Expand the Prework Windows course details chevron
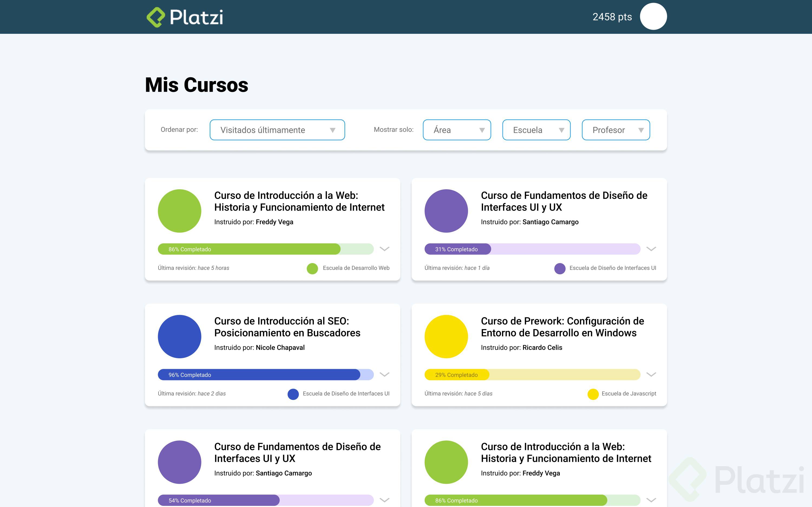Screen dimensions: 812x507 point(651,375)
